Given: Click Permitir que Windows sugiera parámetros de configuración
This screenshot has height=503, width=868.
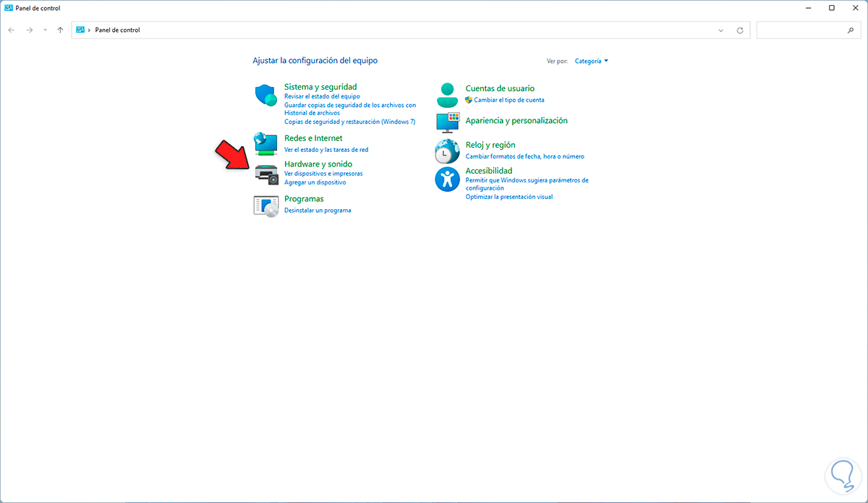Looking at the screenshot, I should pyautogui.click(x=527, y=184).
